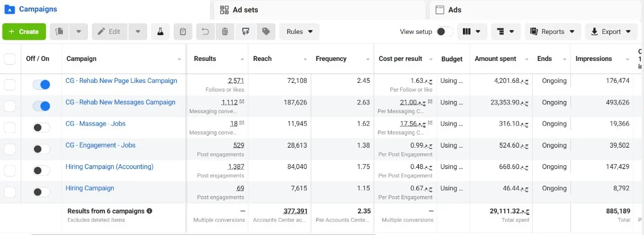Open the Rules dropdown
The image size is (644, 235).
pos(299,31)
